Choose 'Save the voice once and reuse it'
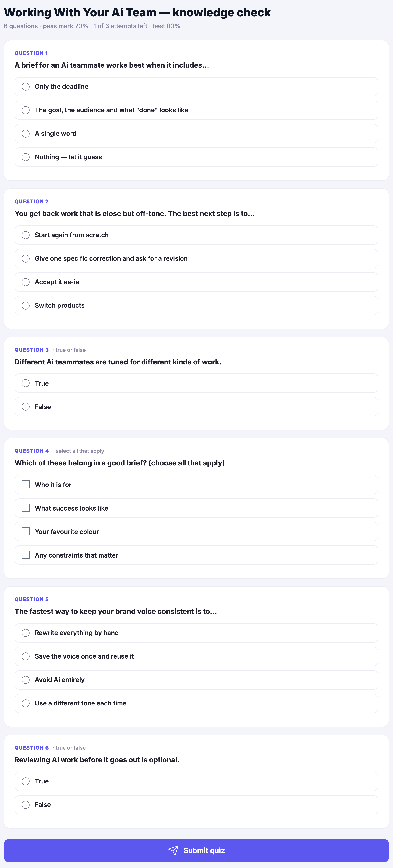Screen dimensions: 393x868 [x=196, y=656]
